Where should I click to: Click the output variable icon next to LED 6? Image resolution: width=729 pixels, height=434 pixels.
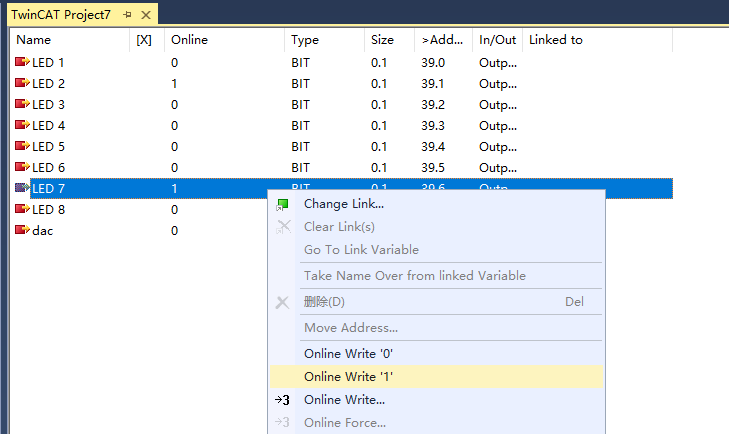(22, 167)
